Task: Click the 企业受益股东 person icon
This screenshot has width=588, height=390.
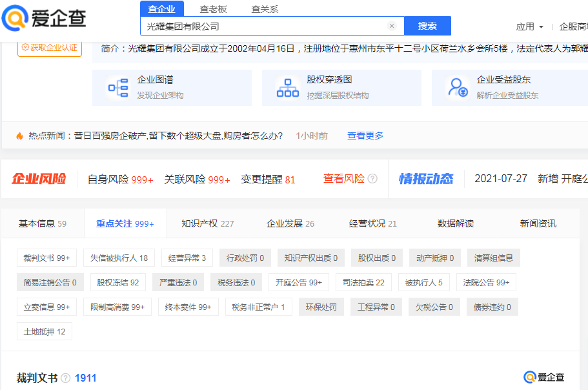Action: coord(458,88)
